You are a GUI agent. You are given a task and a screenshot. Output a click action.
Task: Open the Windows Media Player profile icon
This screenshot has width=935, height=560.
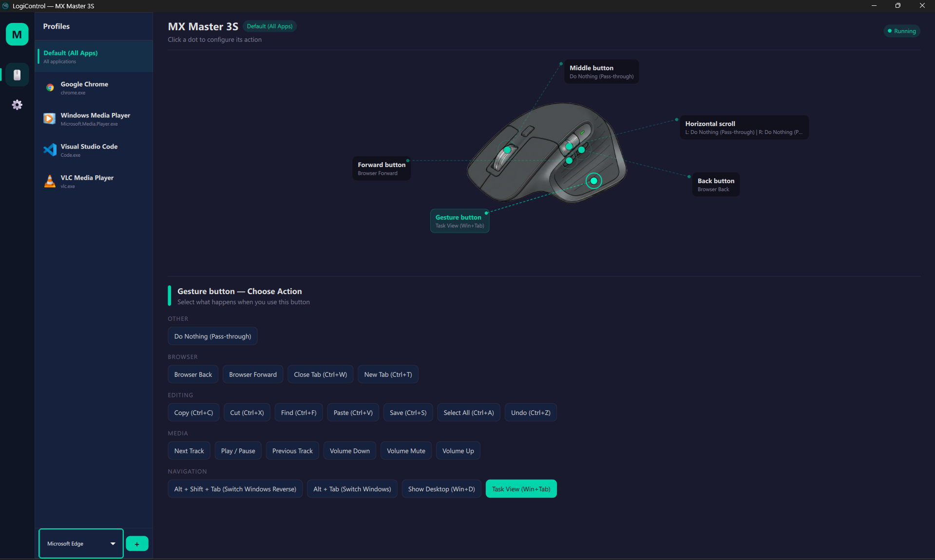click(x=50, y=119)
